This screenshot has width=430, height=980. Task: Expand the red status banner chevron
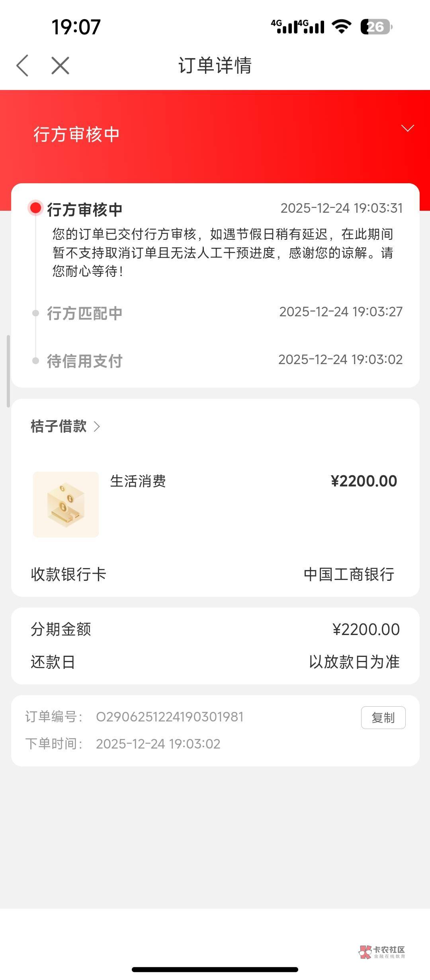[407, 128]
